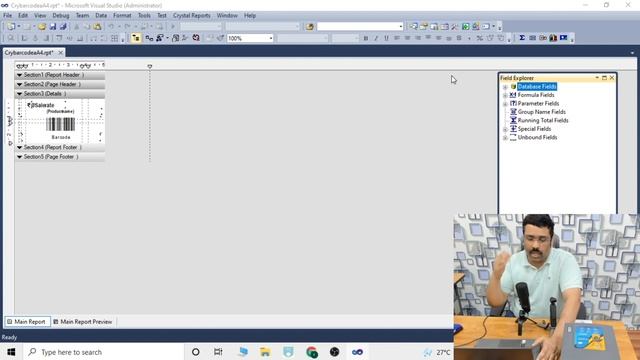Collapse Section2 Page Header triangle
The image size is (640, 360).
click(19, 84)
